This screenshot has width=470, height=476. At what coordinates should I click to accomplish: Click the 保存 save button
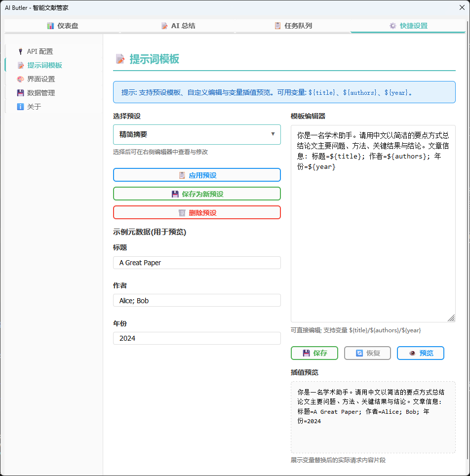tap(314, 353)
